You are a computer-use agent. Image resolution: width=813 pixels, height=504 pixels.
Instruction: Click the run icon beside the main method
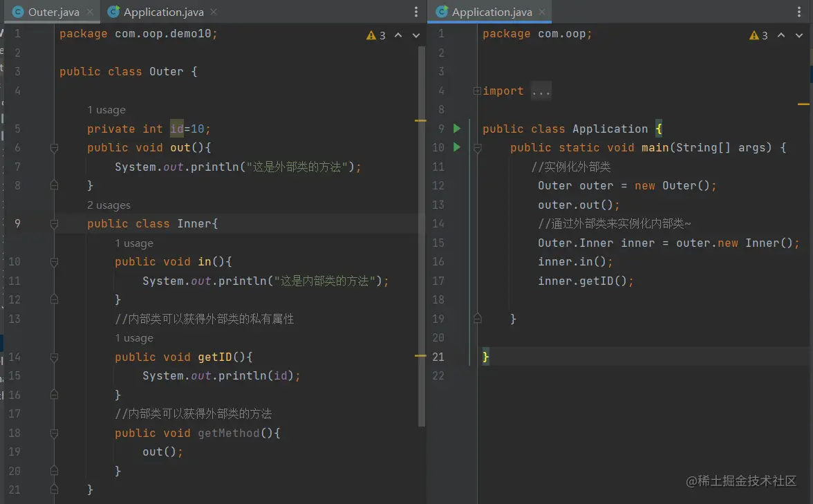tap(456, 147)
